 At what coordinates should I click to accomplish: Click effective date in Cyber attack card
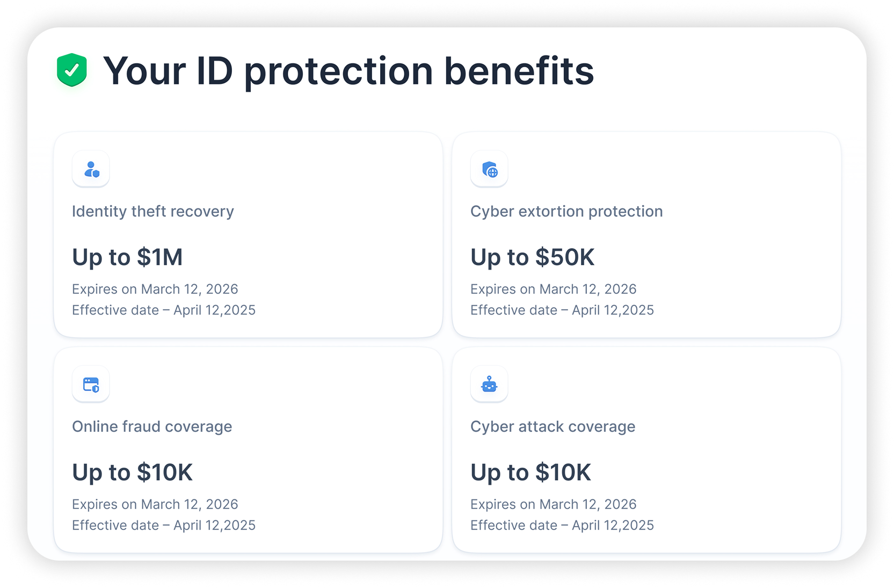(x=562, y=526)
